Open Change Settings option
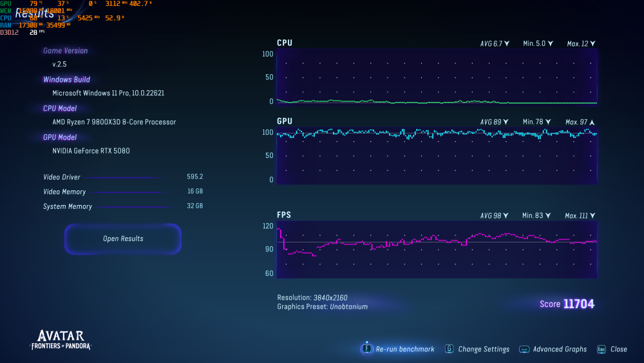 tap(484, 349)
